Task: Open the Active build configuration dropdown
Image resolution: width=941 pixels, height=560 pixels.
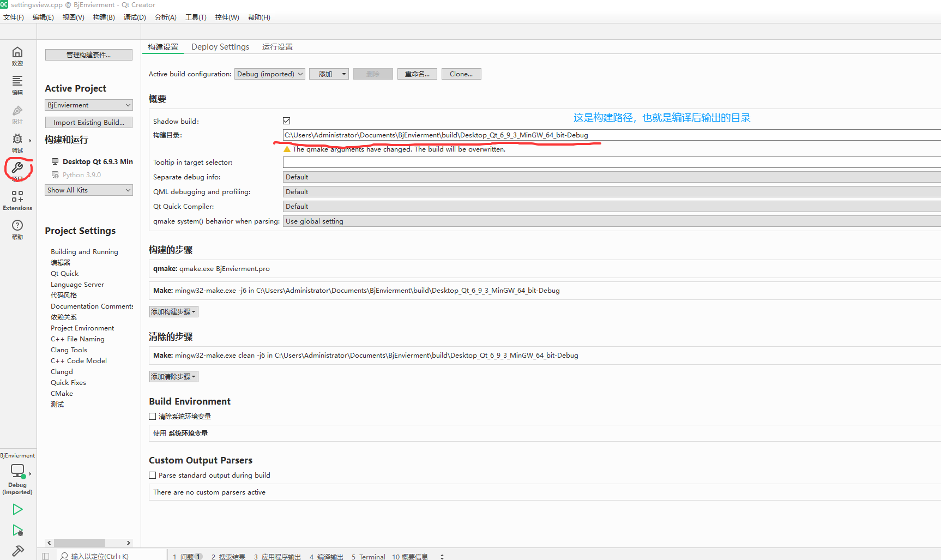Action: pyautogui.click(x=270, y=74)
